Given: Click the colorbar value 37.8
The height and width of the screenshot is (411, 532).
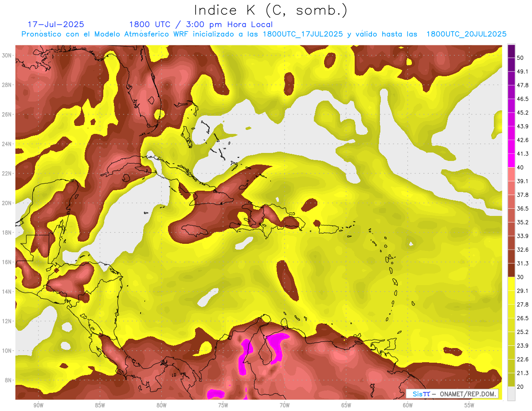Looking at the screenshot, I should (x=522, y=195).
